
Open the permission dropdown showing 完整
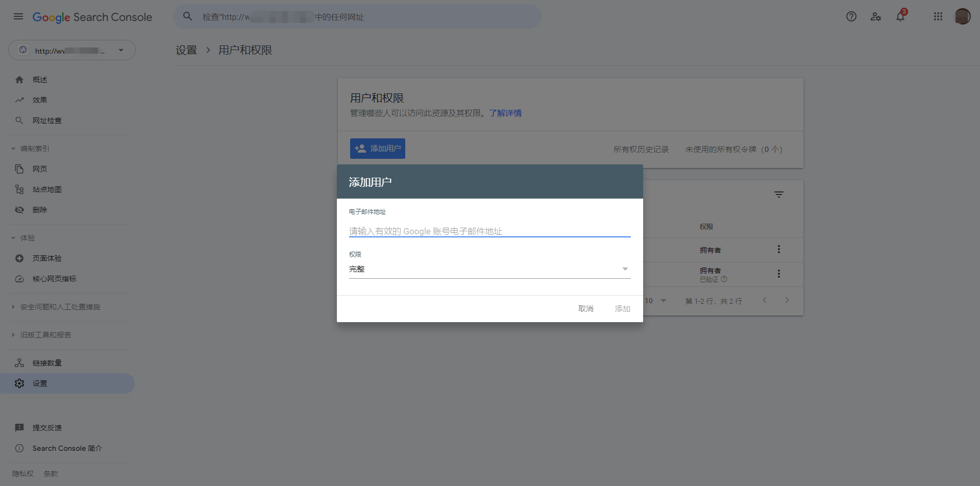[489, 269]
